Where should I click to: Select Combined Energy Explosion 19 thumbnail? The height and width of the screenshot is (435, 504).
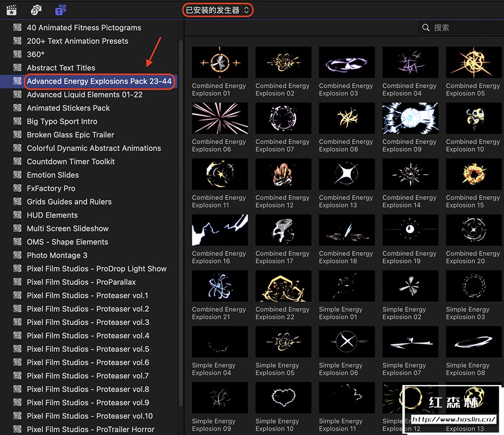click(x=410, y=230)
